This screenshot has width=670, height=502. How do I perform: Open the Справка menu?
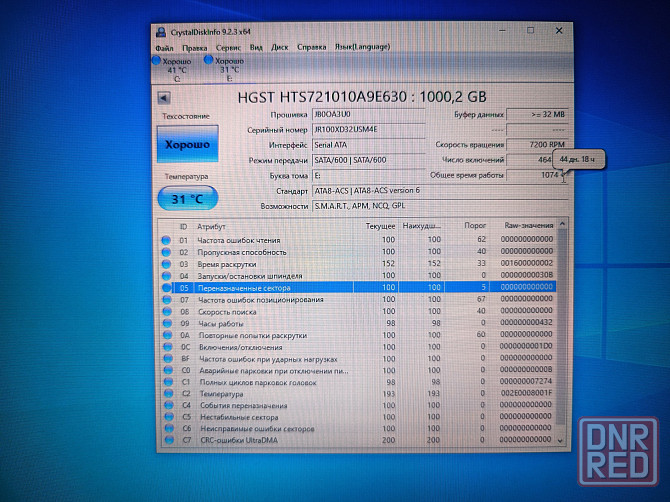(x=311, y=47)
